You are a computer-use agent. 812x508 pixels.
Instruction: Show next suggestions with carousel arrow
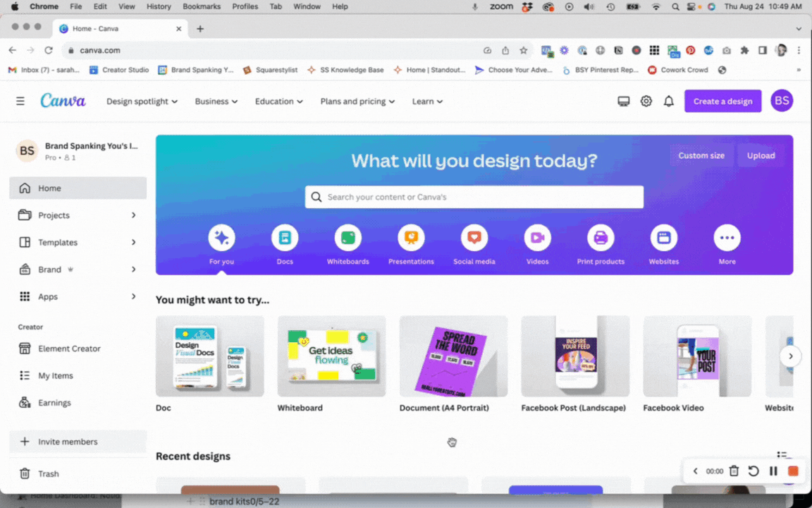[790, 356]
